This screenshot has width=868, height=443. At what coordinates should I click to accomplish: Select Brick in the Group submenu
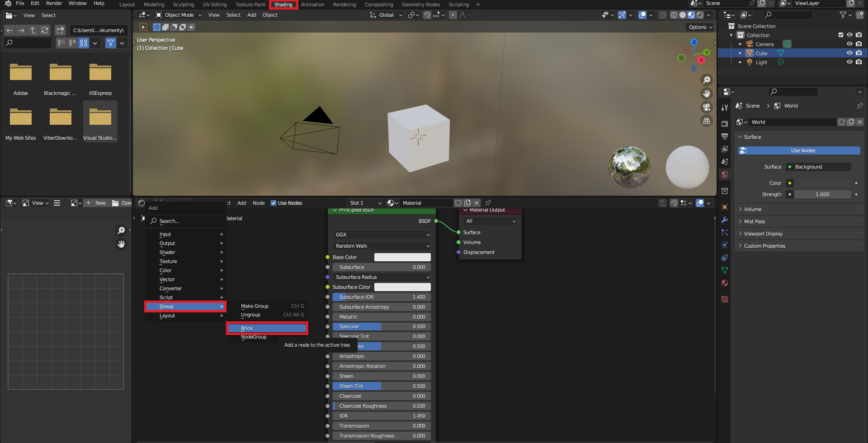[267, 328]
